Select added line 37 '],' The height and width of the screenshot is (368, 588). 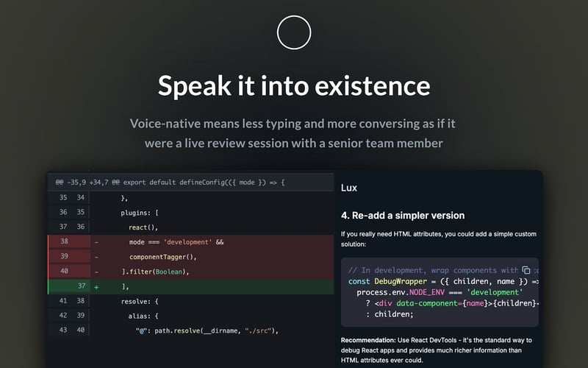[x=125, y=286]
